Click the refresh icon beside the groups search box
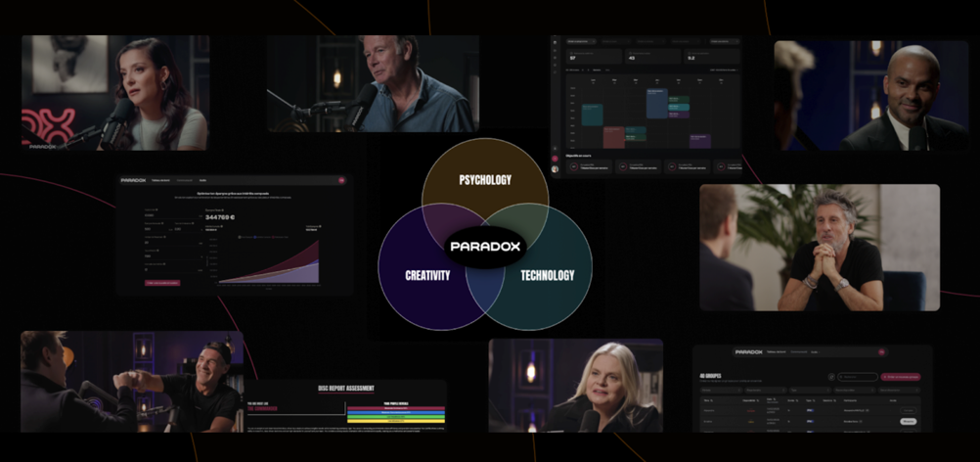Viewport: 980px width, 462px height. coord(831,376)
